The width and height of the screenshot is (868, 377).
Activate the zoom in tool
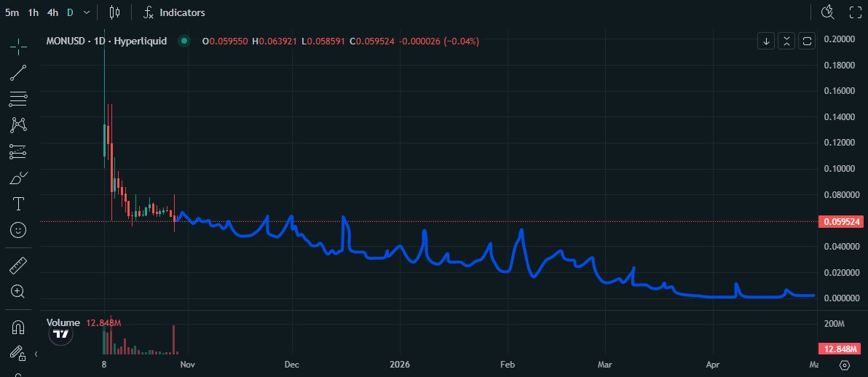(x=18, y=291)
